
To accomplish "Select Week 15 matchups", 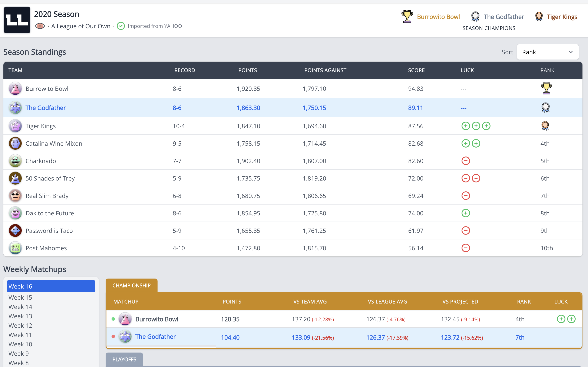I will point(20,297).
